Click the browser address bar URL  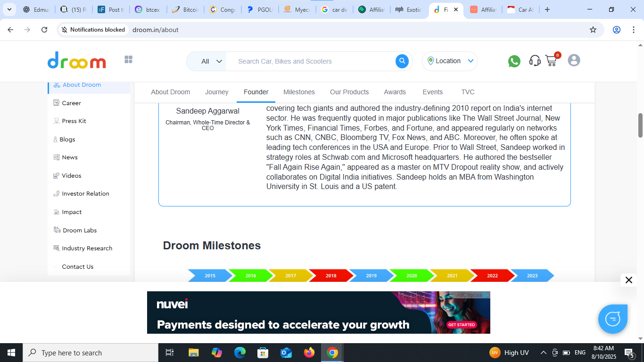pyautogui.click(x=155, y=30)
